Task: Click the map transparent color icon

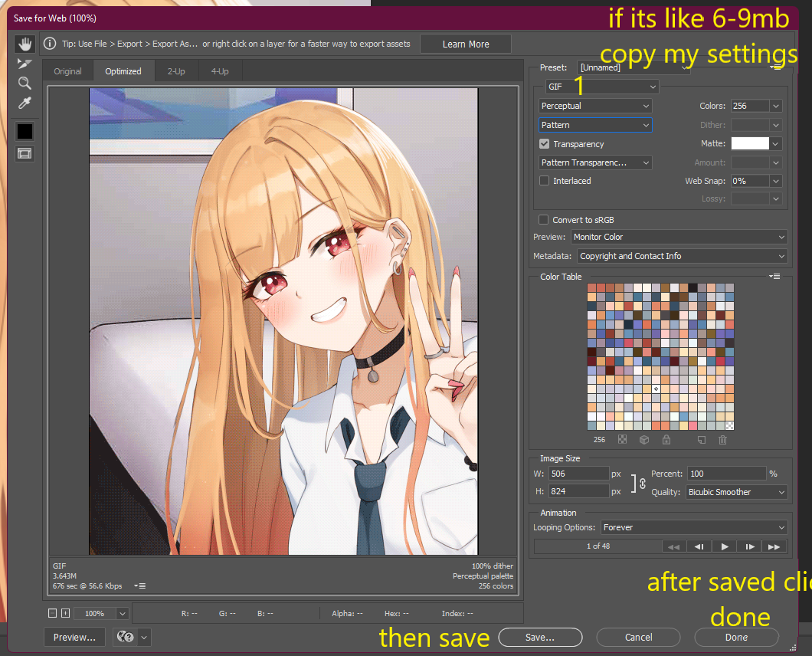Action: point(623,439)
